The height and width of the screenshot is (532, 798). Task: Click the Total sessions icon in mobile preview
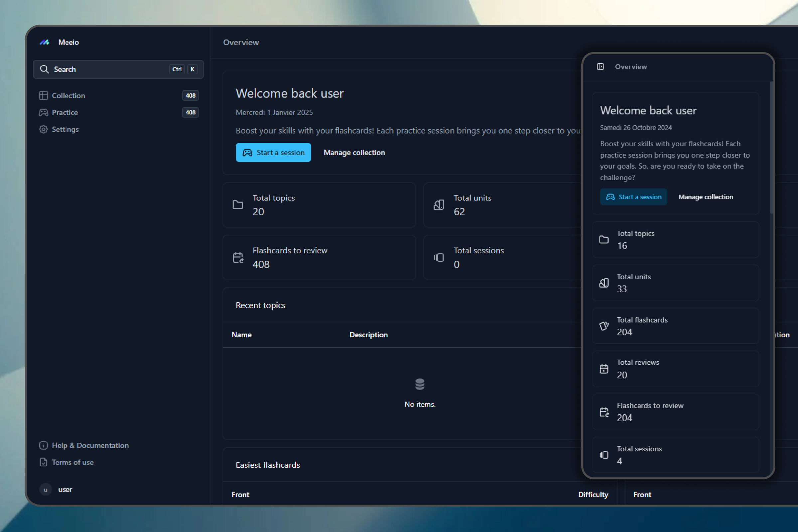(604, 455)
